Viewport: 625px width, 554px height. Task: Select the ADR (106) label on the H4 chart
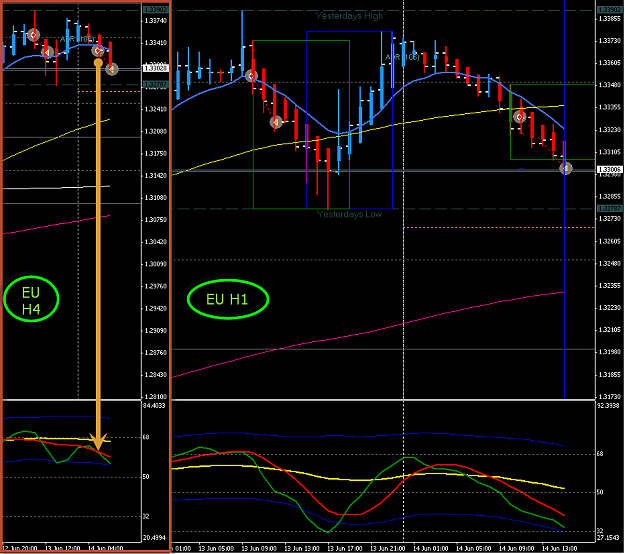coord(77,39)
